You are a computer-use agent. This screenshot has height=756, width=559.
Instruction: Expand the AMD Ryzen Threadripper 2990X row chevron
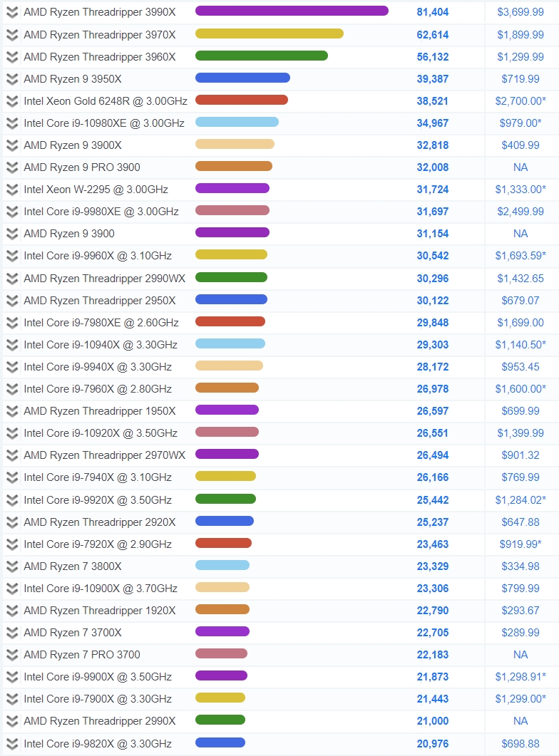[12, 721]
